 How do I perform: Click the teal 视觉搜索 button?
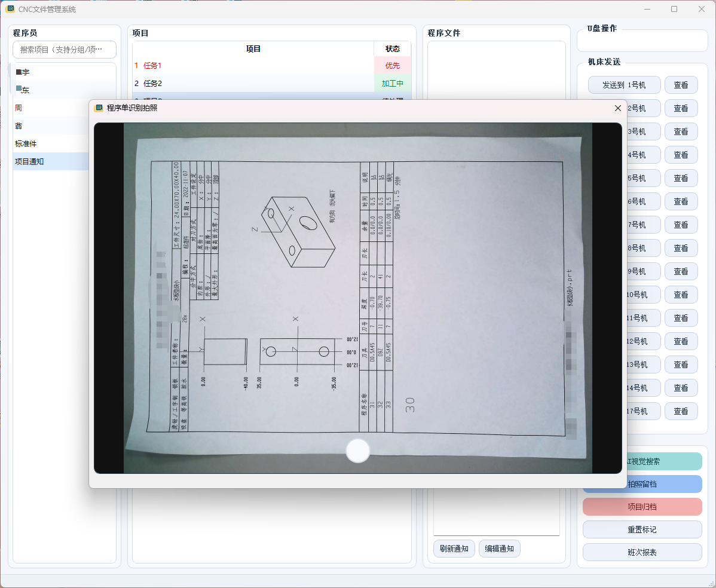(x=665, y=461)
